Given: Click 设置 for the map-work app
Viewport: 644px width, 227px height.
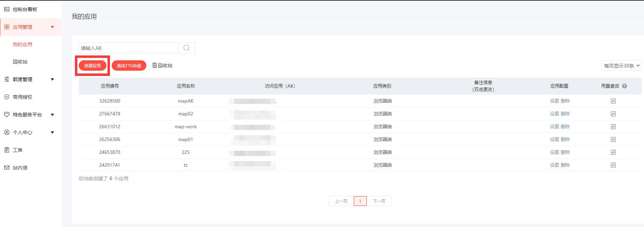Looking at the screenshot, I should coord(554,126).
